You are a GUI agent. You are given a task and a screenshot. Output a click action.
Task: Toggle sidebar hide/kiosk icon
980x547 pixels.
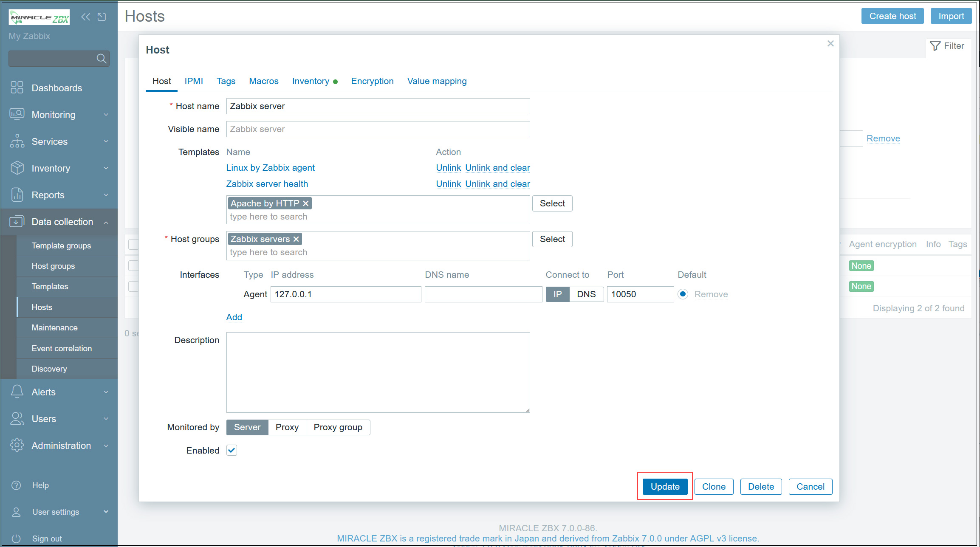pos(102,17)
